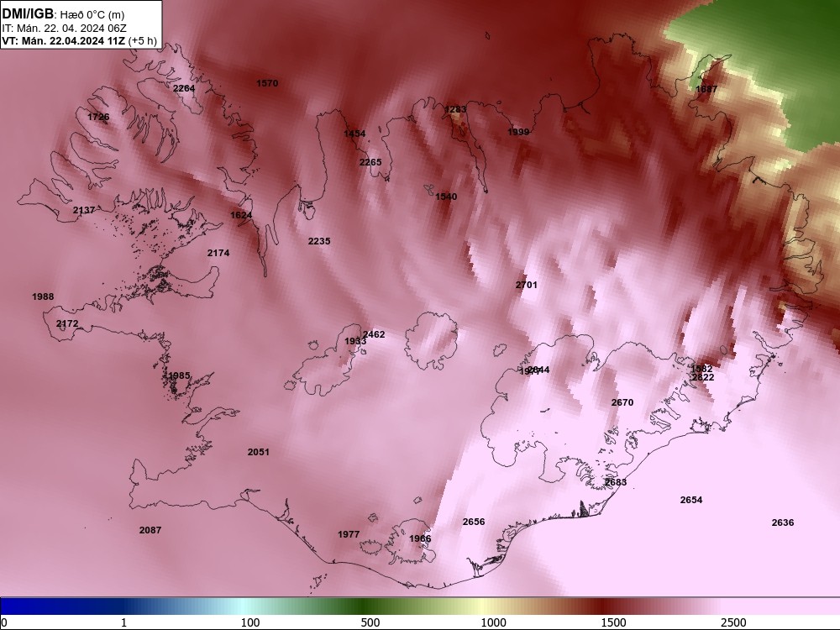Click the 2137 value on the map
Viewport: 840px width, 630px height.
point(83,210)
